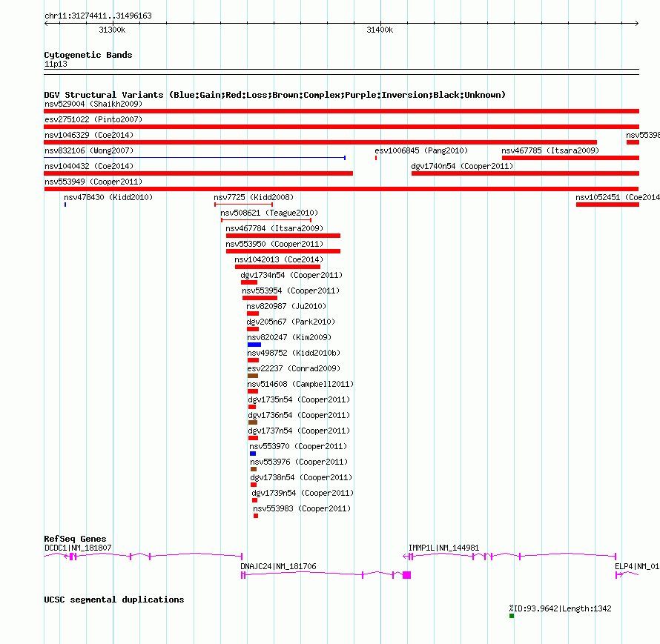Click nsv553950 (Cooper2011) variant label
Screen dimensions: 660x644
(x=274, y=244)
